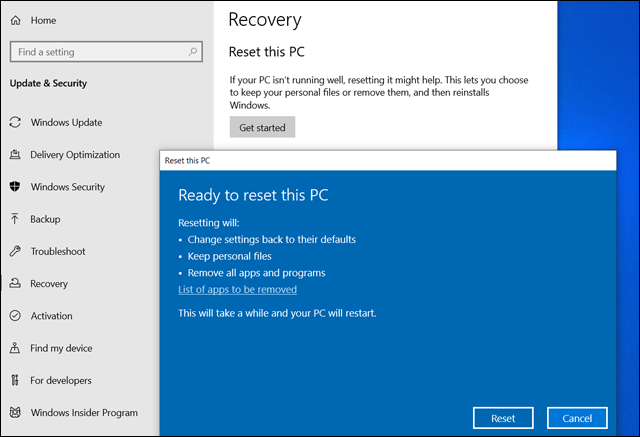Cancel the reset dialog
Image resolution: width=640 pixels, height=437 pixels.
coord(577,418)
